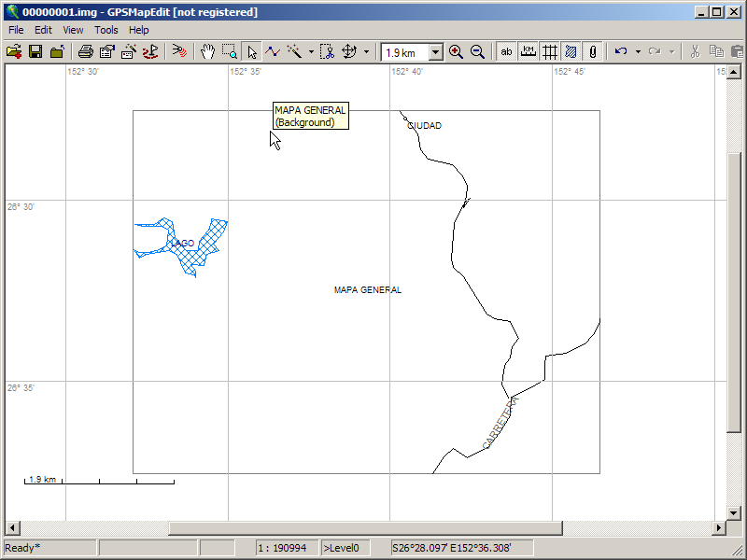Image resolution: width=747 pixels, height=560 pixels.
Task: Toggle the 'ab' labels display button
Action: point(506,51)
